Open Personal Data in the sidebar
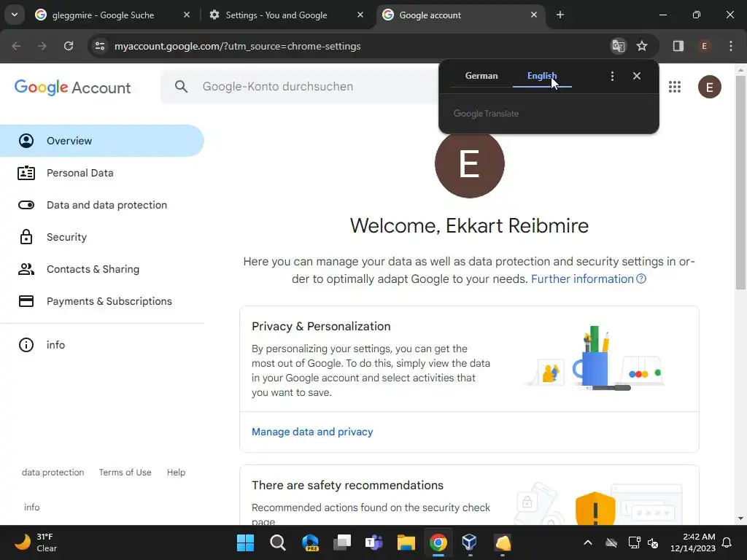The height and width of the screenshot is (560, 747). 102,173
